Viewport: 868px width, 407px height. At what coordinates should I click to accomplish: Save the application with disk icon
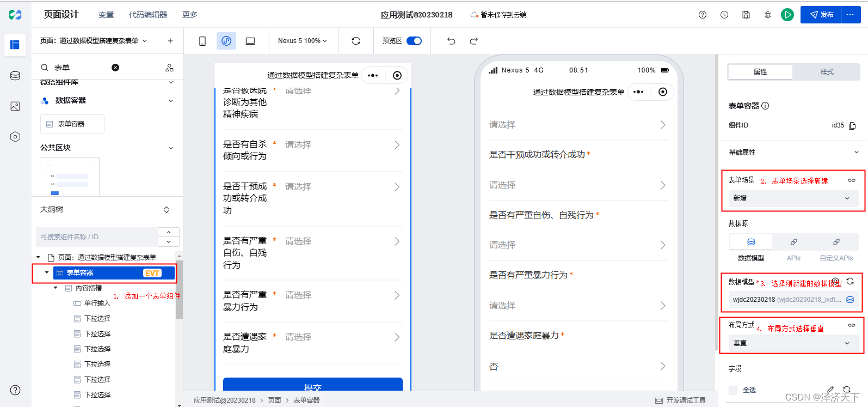746,15
